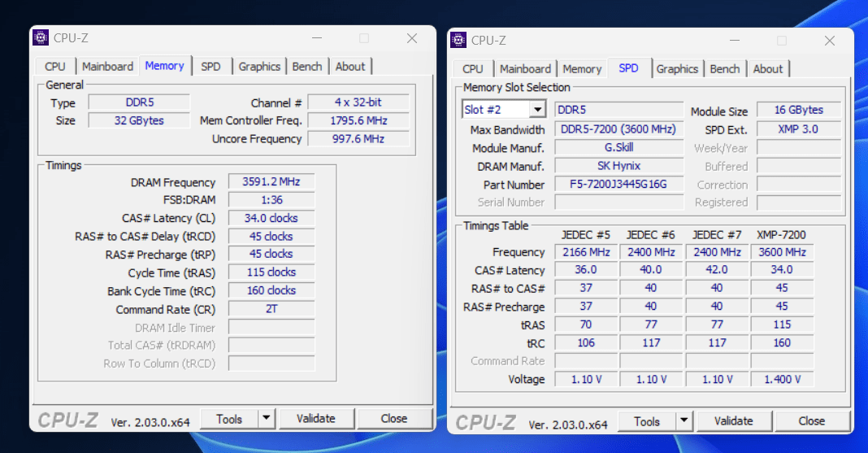Click the SPD Ext. value XMP 3.0
The height and width of the screenshot is (453, 868).
coord(799,129)
